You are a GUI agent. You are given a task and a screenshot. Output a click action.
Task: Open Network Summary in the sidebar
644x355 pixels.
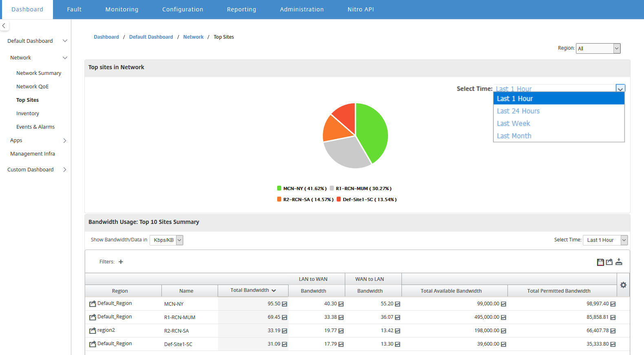click(39, 73)
